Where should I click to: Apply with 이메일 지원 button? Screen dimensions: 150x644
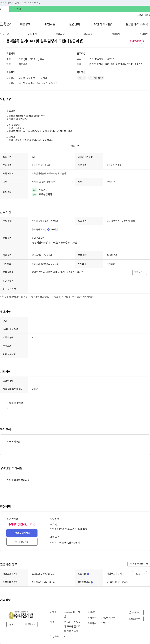pos(22,542)
